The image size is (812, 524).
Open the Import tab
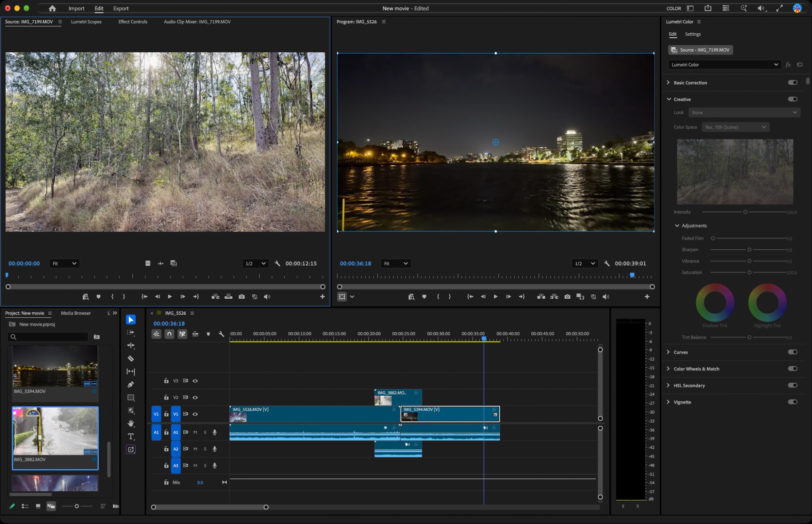tap(76, 8)
